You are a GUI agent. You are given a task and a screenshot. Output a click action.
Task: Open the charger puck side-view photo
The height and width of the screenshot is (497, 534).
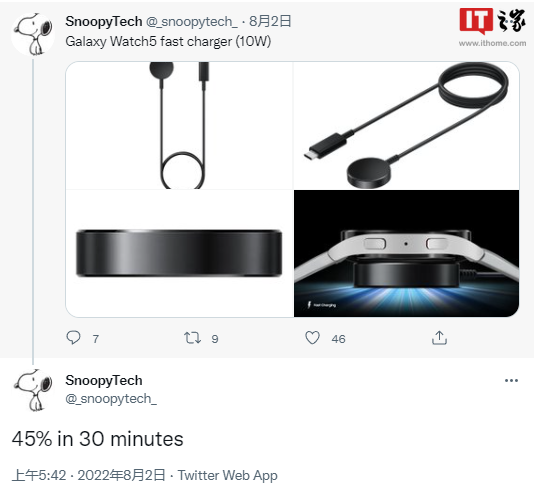(x=179, y=253)
